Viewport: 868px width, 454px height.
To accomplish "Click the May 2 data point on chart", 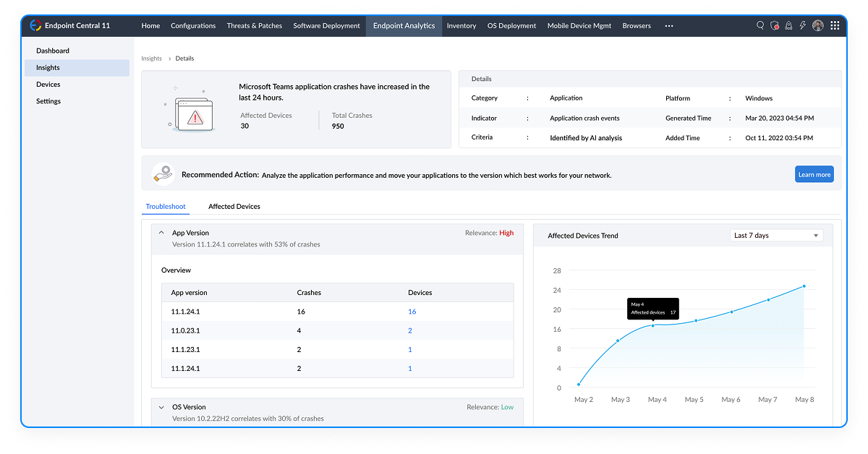I will [579, 384].
